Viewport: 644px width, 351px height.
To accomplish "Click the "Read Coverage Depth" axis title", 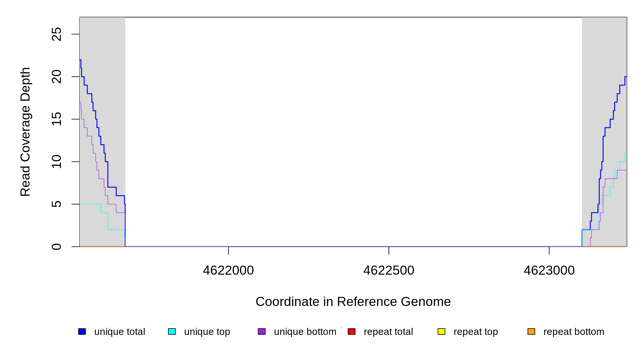I will 25,132.
